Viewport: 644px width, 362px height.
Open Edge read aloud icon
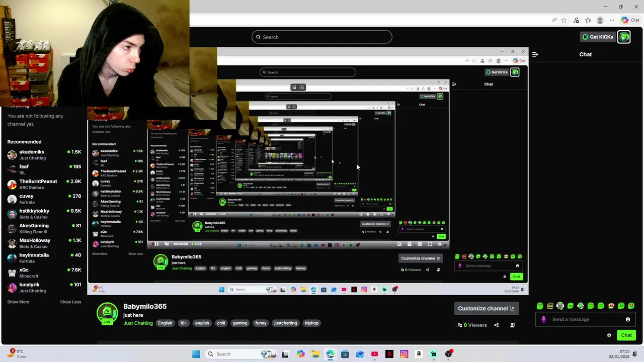tap(554, 20)
